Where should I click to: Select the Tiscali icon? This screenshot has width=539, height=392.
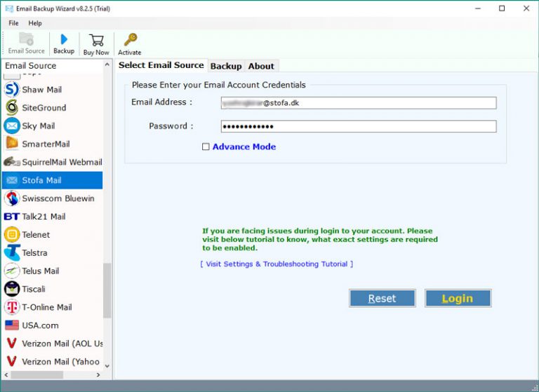[x=12, y=289]
